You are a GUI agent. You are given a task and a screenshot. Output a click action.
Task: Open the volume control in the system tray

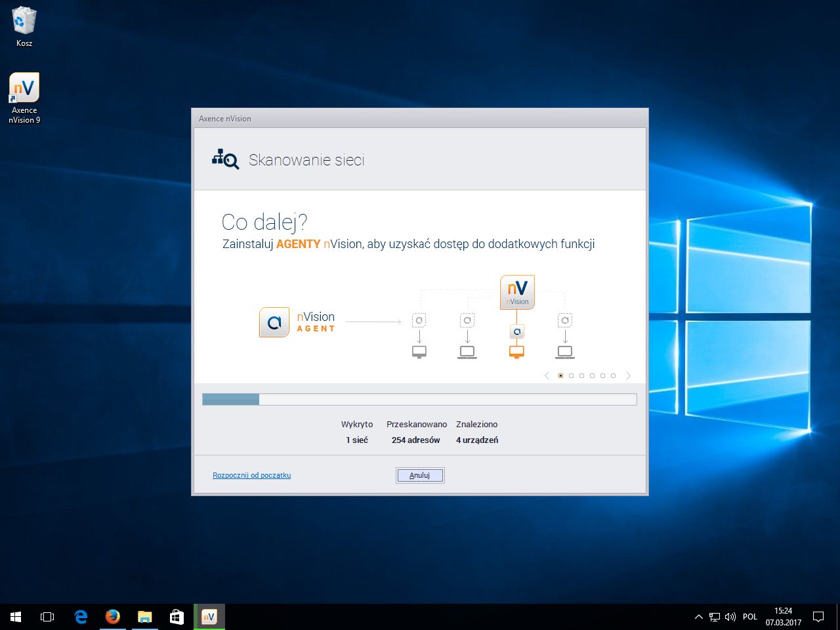click(730, 617)
